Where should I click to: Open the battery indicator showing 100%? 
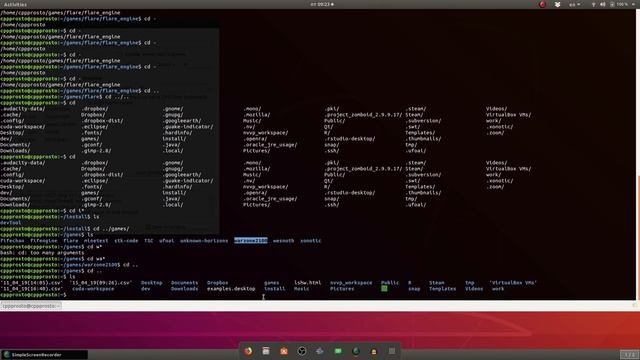pos(619,4)
